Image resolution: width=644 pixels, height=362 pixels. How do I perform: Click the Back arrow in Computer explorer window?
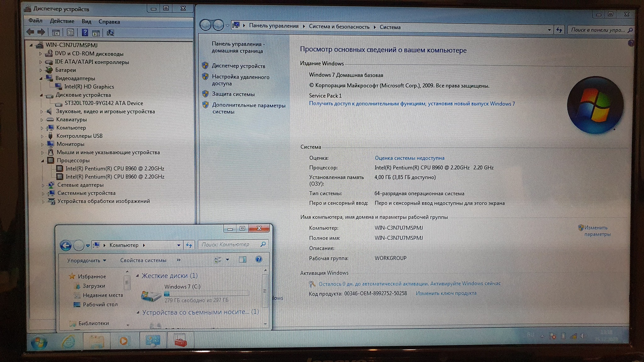[x=66, y=245]
